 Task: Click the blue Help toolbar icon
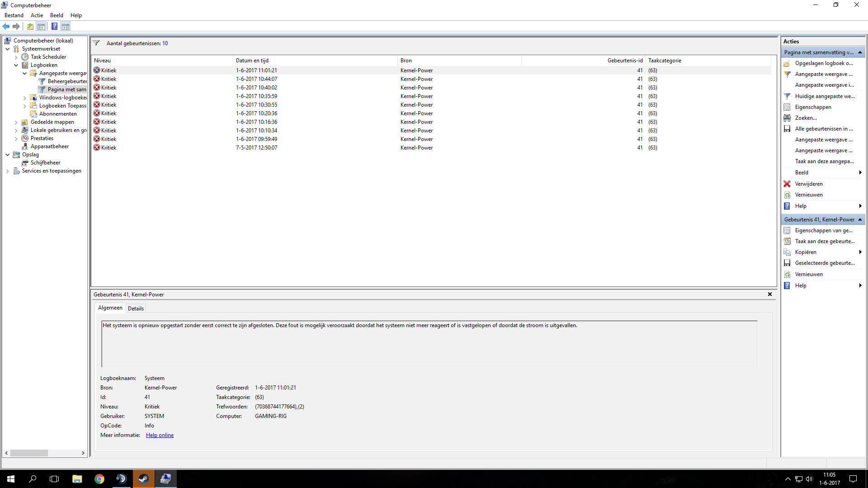coord(54,27)
